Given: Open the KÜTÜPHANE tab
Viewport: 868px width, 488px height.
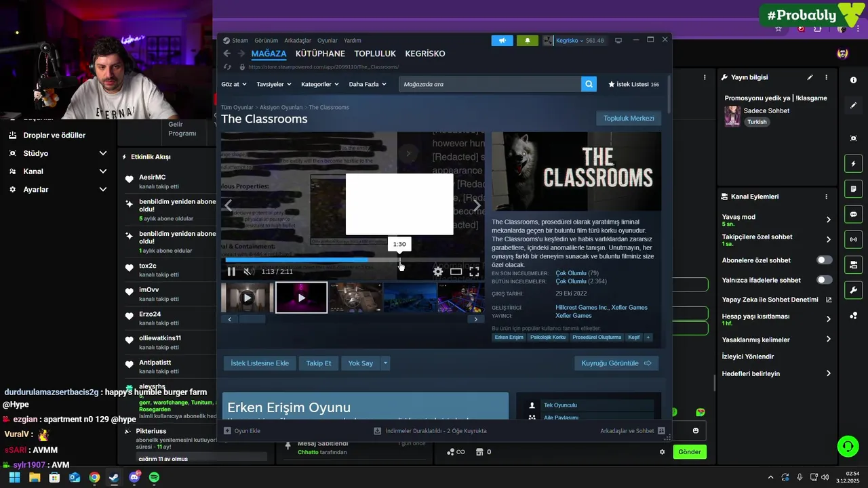Looking at the screenshot, I should [320, 54].
